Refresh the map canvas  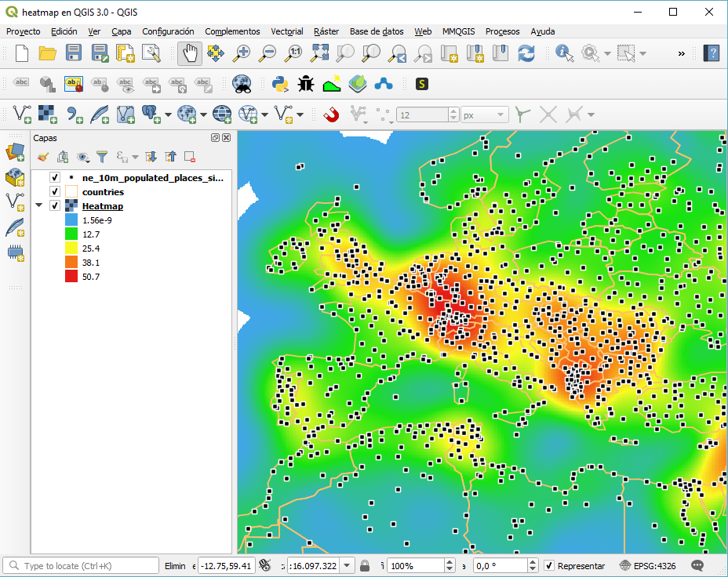[526, 54]
